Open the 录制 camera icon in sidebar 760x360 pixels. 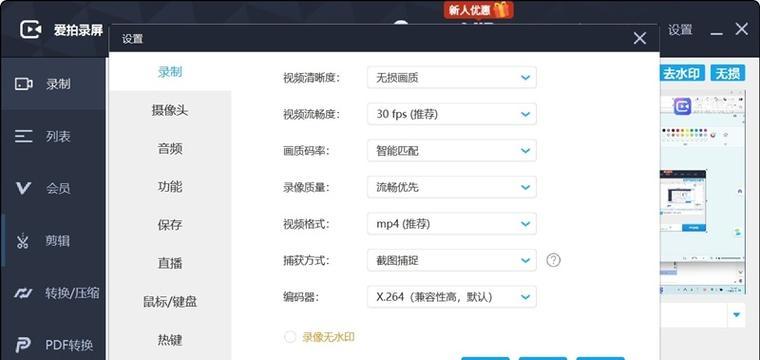click(24, 84)
